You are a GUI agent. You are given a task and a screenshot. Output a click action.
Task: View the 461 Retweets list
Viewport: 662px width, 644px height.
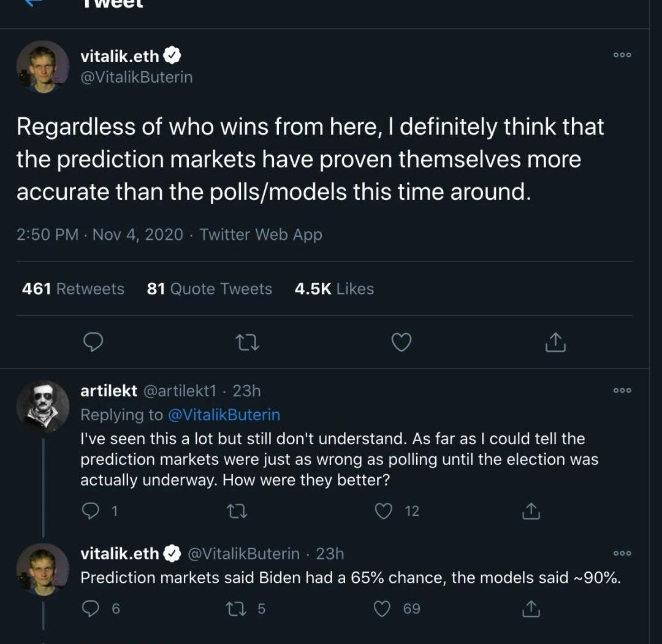pos(73,289)
